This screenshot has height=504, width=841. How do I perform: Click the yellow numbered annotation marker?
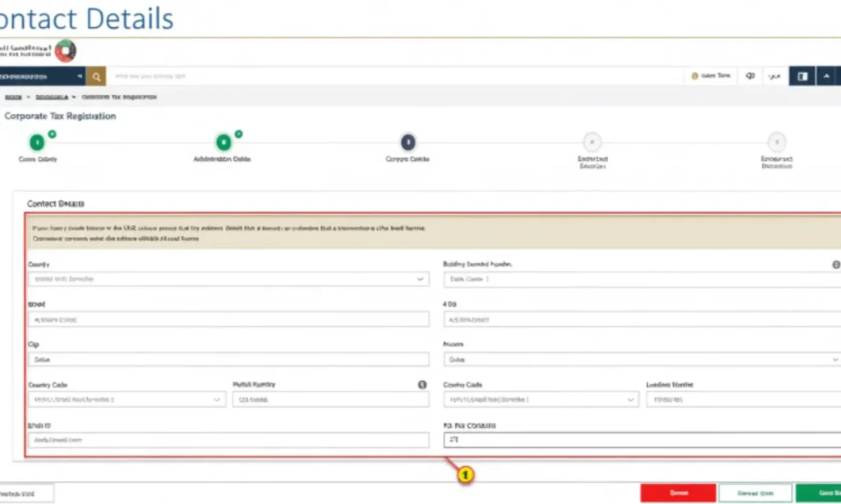point(466,474)
